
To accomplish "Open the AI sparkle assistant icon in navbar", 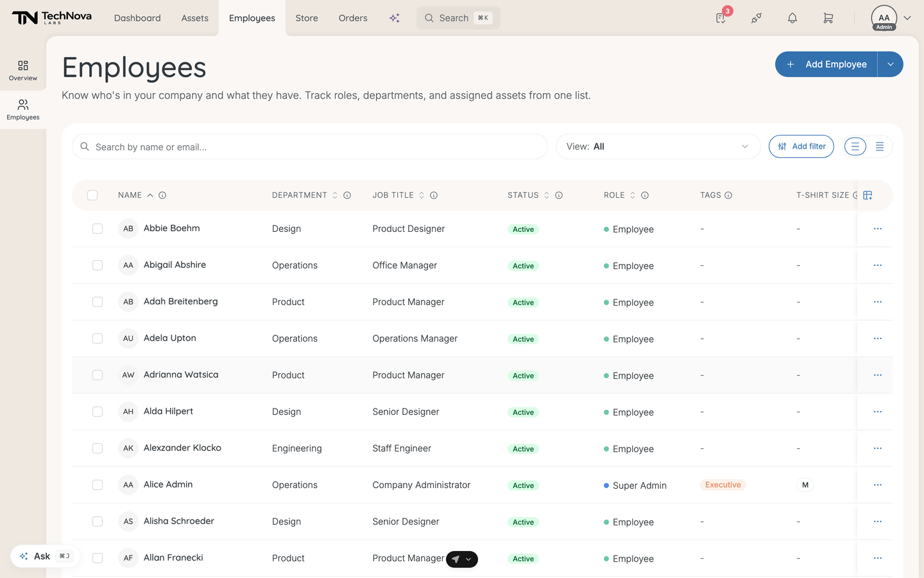I will [395, 18].
